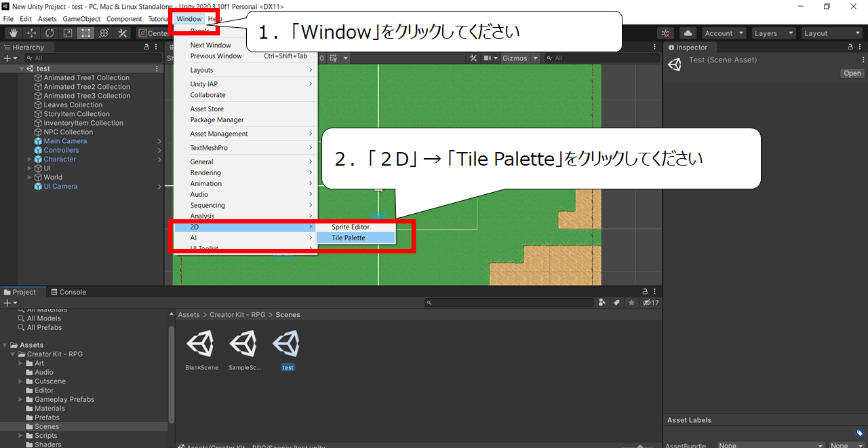Click the Hierarchy search field
Viewport: 868px width, 448px height.
click(x=92, y=58)
